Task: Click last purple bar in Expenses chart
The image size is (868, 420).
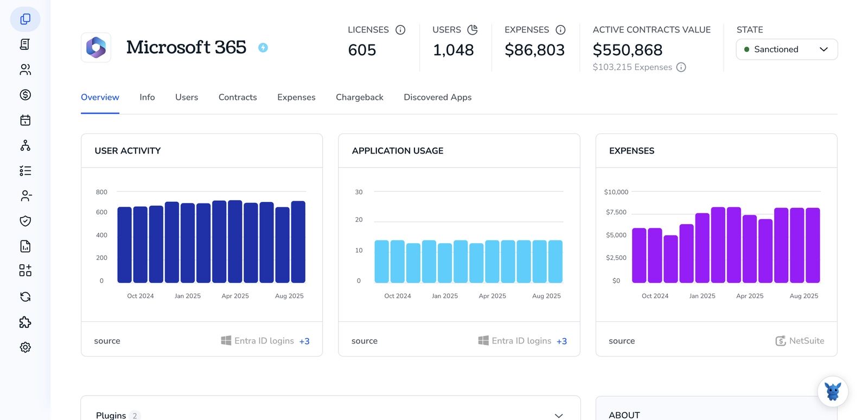Action: click(x=813, y=245)
